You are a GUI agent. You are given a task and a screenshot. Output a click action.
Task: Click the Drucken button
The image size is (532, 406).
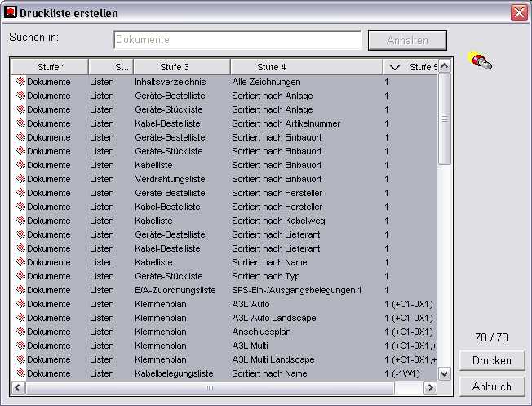[x=492, y=360]
